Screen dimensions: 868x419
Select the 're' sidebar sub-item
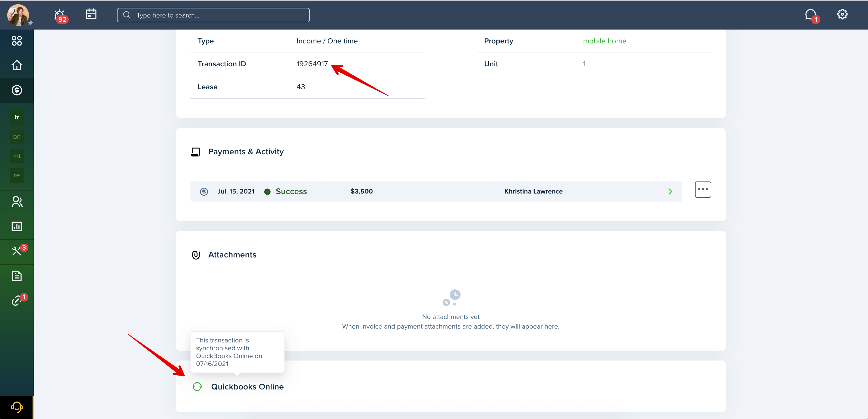click(17, 175)
